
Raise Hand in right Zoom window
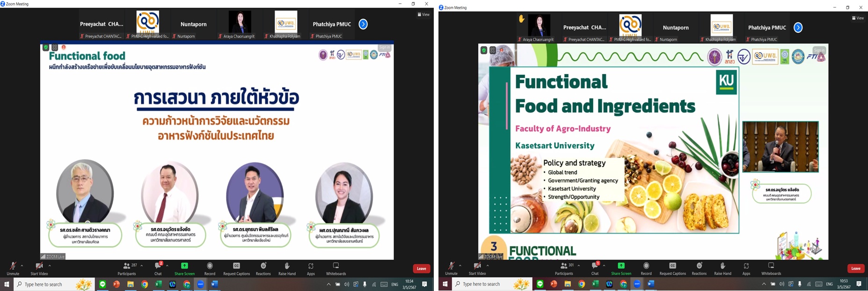[x=722, y=269]
